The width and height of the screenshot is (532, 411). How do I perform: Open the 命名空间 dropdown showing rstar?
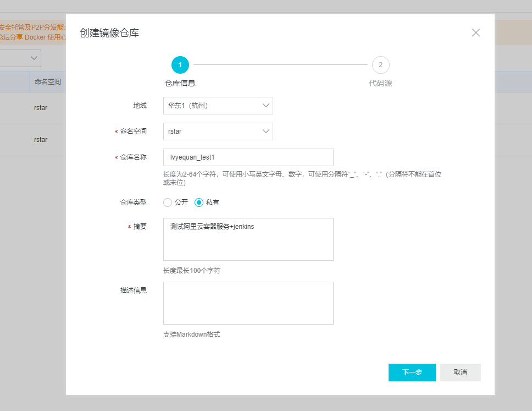[x=218, y=131]
